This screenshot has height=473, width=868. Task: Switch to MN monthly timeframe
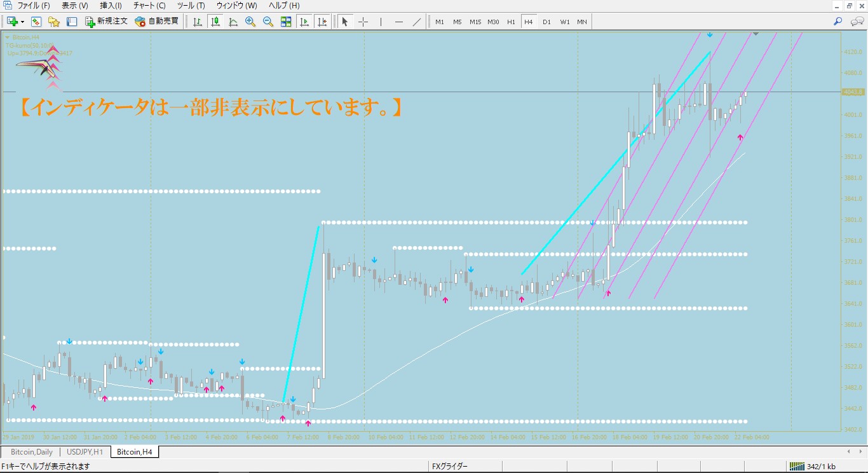pos(582,22)
